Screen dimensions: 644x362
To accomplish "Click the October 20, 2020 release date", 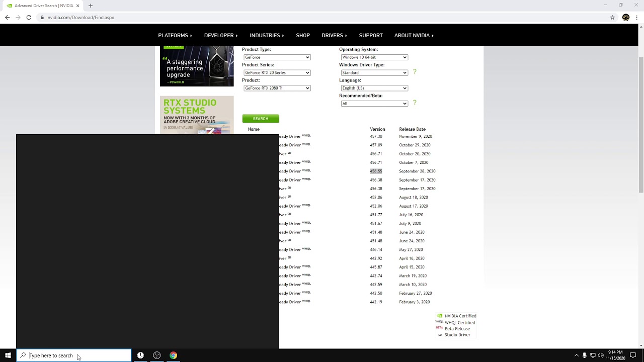I will point(415,154).
